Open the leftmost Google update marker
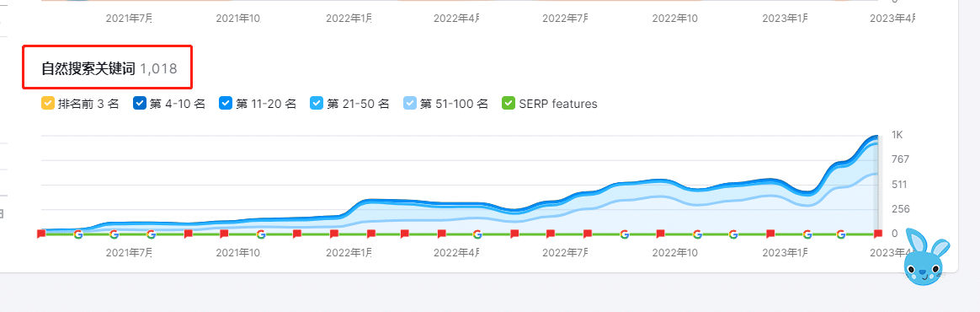 [78, 234]
